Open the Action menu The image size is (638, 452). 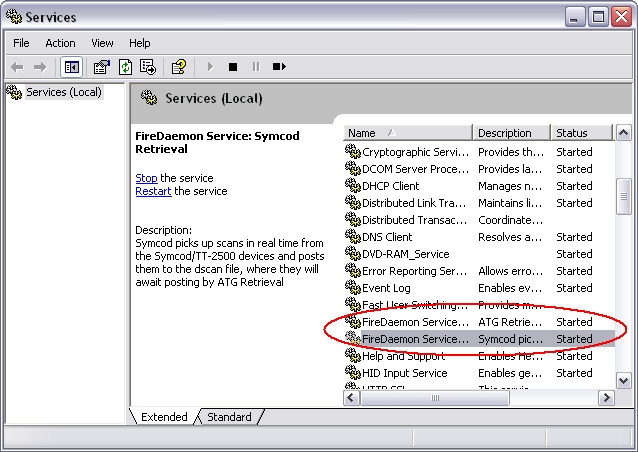click(60, 43)
